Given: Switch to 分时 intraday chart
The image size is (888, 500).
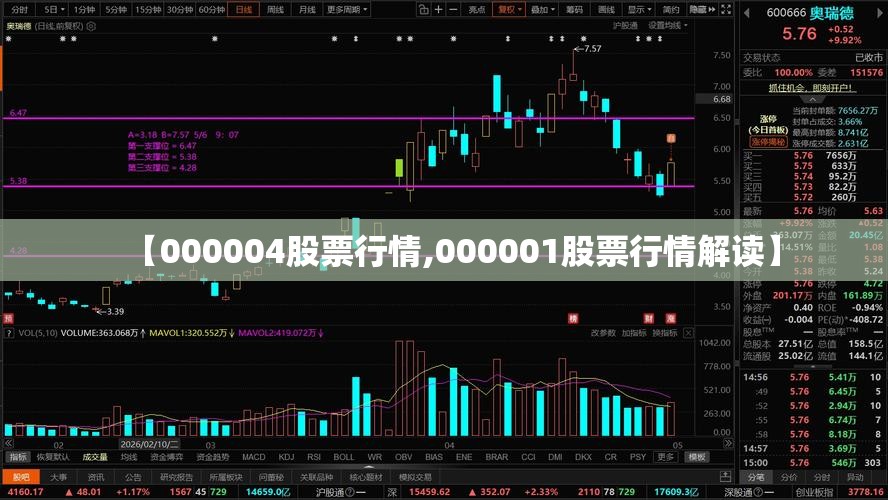Looking at the screenshot, I should click(x=19, y=10).
